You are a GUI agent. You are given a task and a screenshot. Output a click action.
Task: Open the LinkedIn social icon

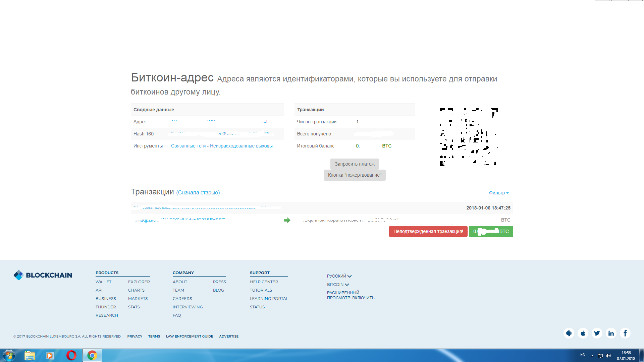coord(611,333)
